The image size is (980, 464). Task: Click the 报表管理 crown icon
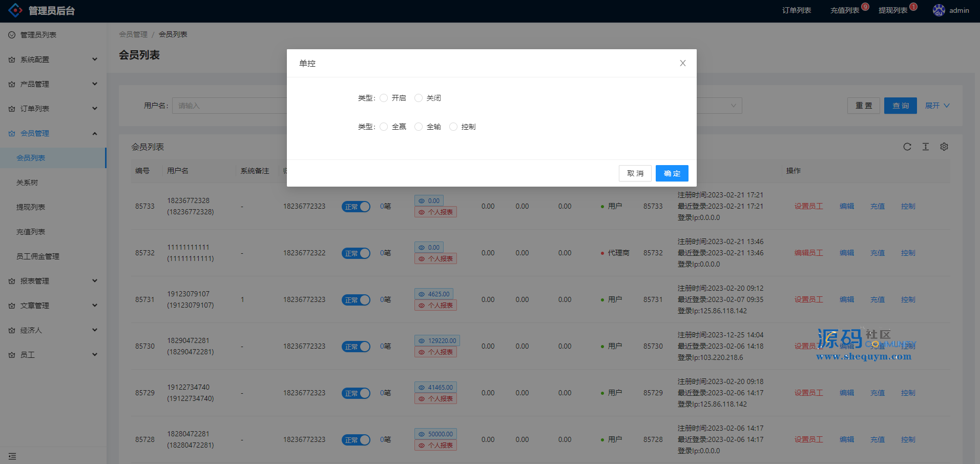(12, 281)
